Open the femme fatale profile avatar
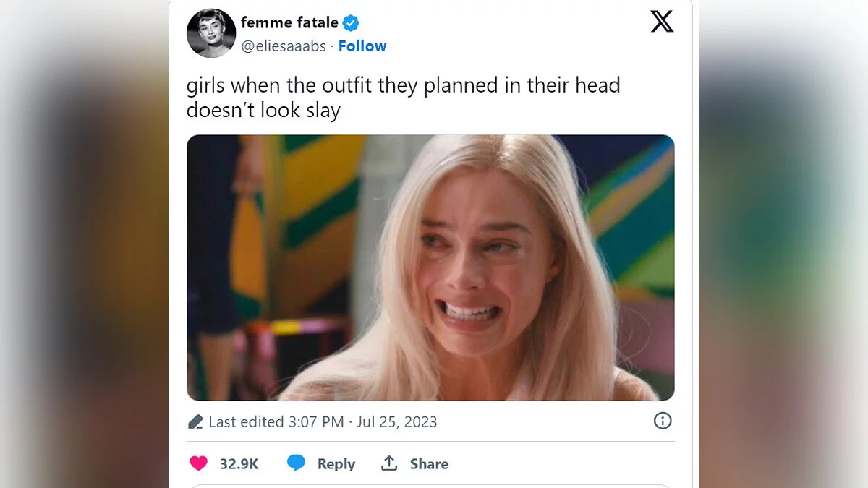The width and height of the screenshot is (868, 488). click(211, 33)
